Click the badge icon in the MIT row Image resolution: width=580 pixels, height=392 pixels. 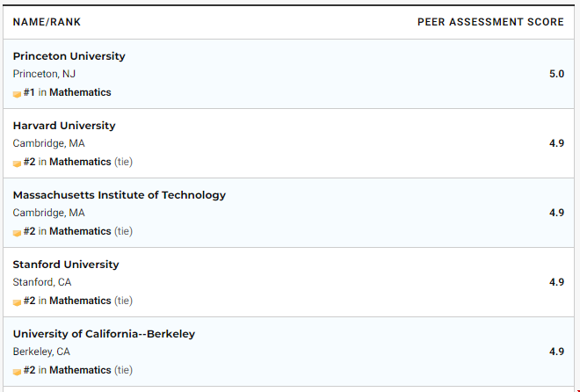17,233
